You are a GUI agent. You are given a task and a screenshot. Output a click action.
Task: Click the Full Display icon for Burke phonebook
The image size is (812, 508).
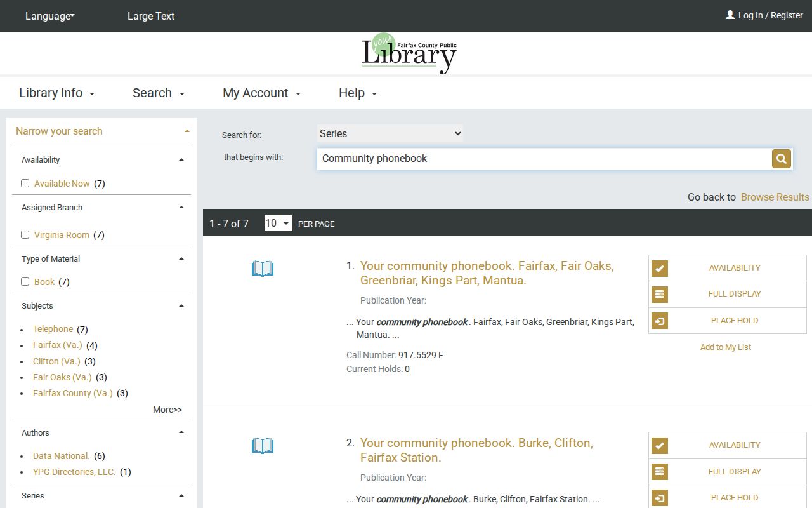(x=660, y=471)
